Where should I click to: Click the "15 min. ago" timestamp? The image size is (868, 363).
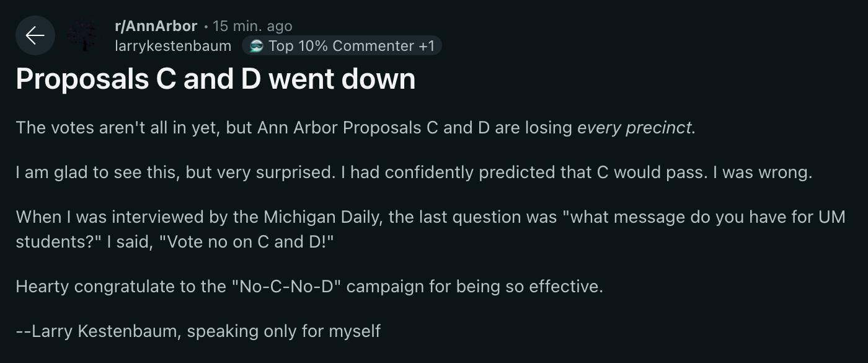click(252, 26)
